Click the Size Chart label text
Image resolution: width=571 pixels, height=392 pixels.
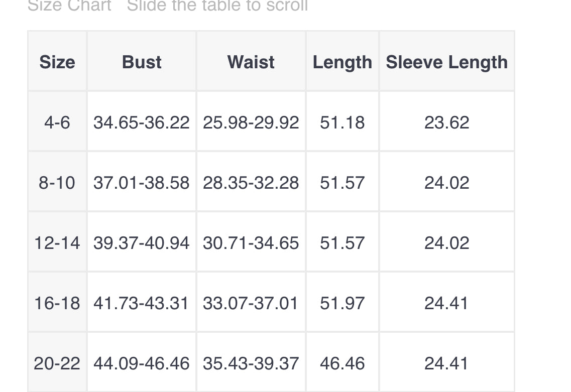[69, 6]
